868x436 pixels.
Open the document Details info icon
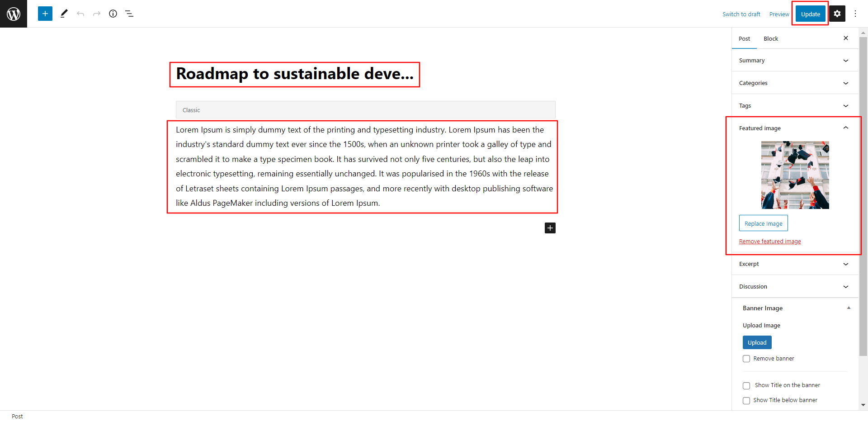pyautogui.click(x=113, y=14)
